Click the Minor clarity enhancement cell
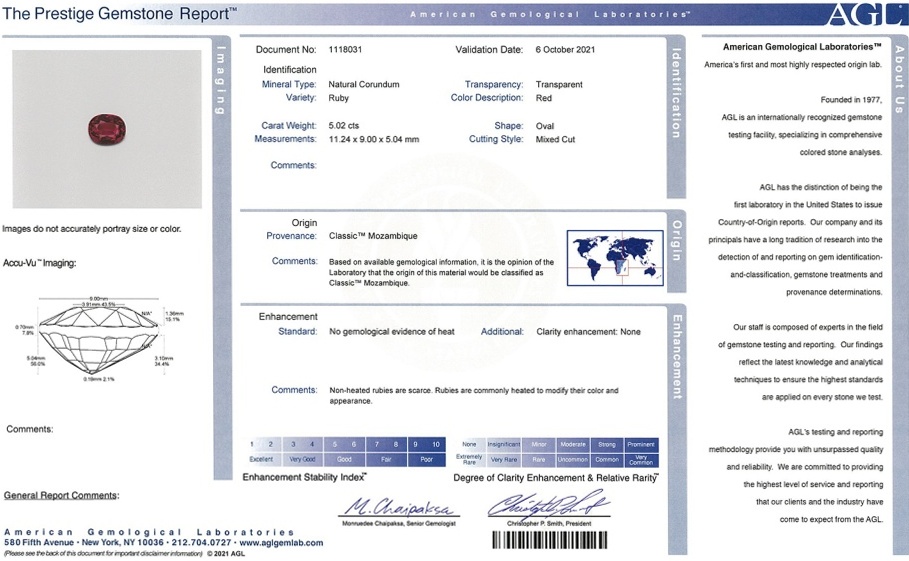909x561 pixels. coord(539,445)
